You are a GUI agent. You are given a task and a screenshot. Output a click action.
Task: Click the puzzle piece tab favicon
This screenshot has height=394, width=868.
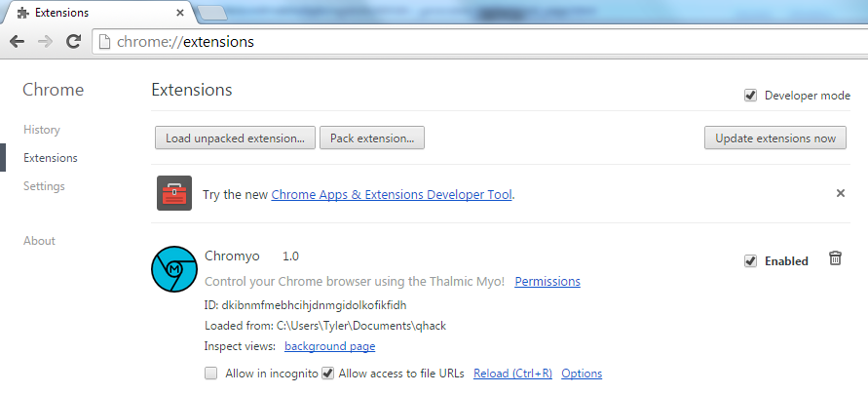(22, 13)
